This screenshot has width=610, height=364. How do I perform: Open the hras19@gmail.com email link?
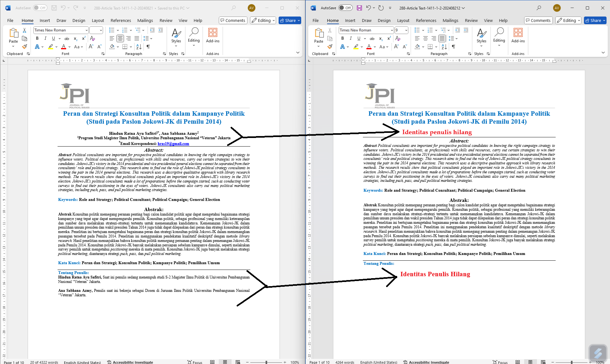click(173, 144)
